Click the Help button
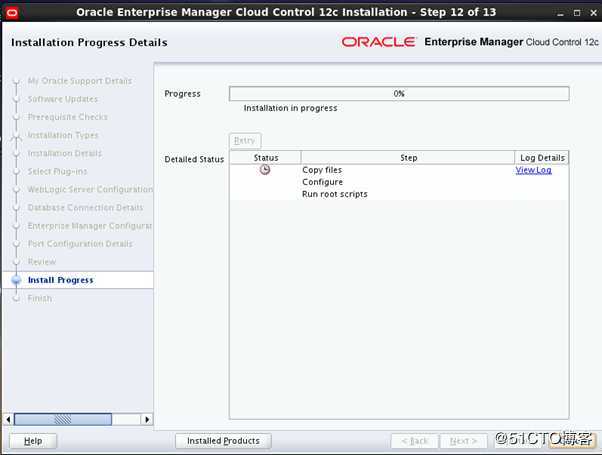The width and height of the screenshot is (602, 455). (33, 441)
